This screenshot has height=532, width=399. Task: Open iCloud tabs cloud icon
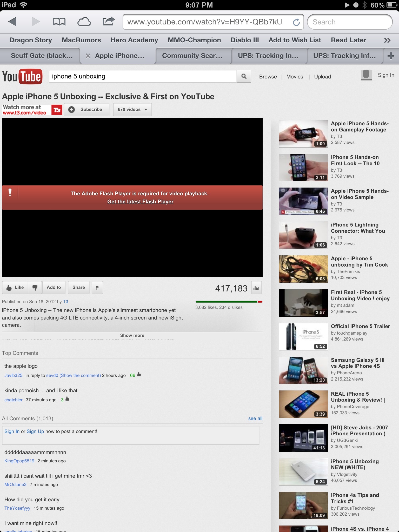[84, 22]
